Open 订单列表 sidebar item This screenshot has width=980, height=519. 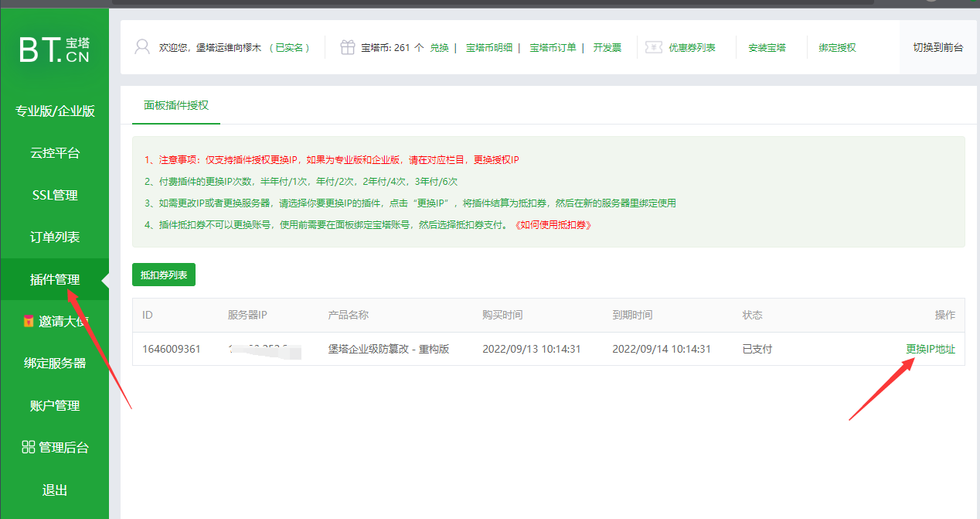55,237
